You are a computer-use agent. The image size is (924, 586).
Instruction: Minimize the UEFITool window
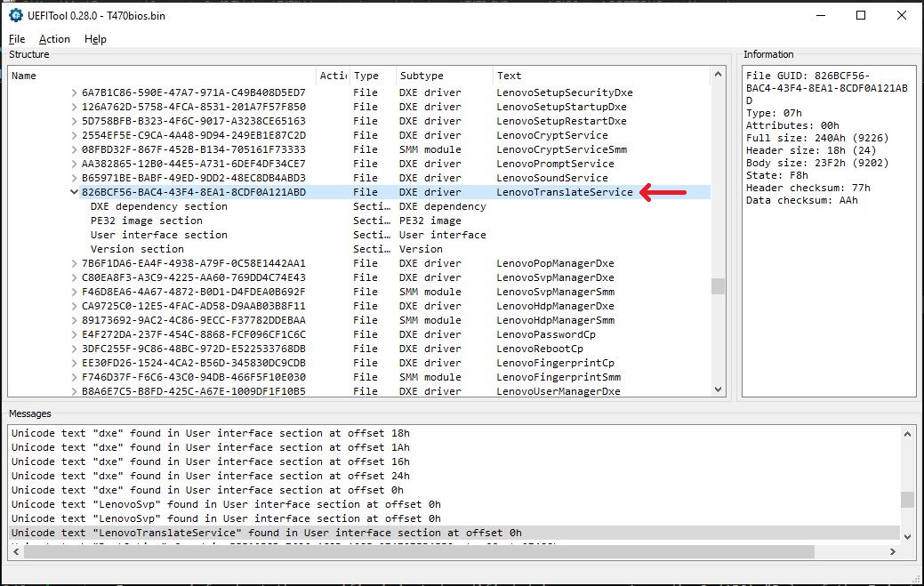[820, 15]
